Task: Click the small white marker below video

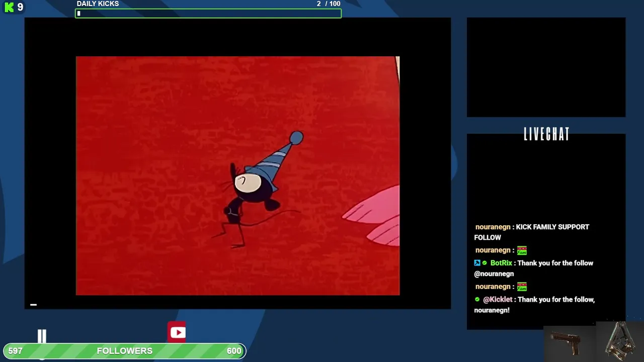Action: (x=33, y=305)
